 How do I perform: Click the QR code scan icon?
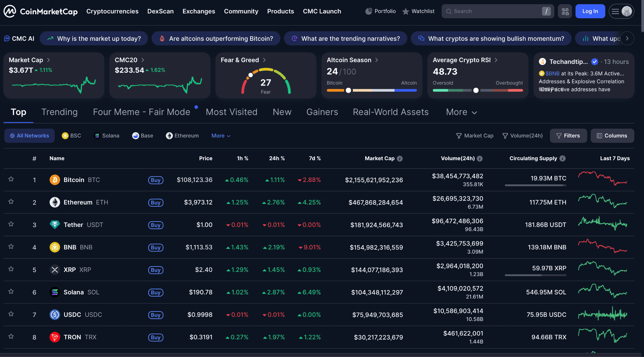(565, 11)
